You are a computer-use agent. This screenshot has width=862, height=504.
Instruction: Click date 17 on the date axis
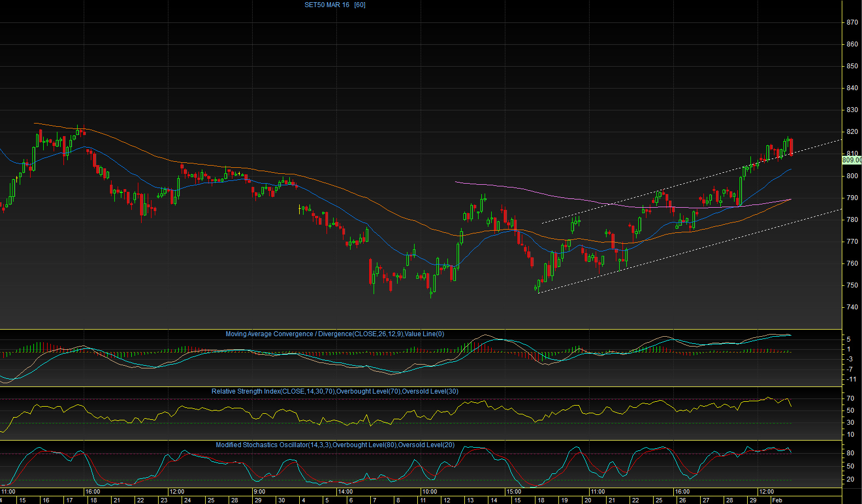pyautogui.click(x=69, y=500)
